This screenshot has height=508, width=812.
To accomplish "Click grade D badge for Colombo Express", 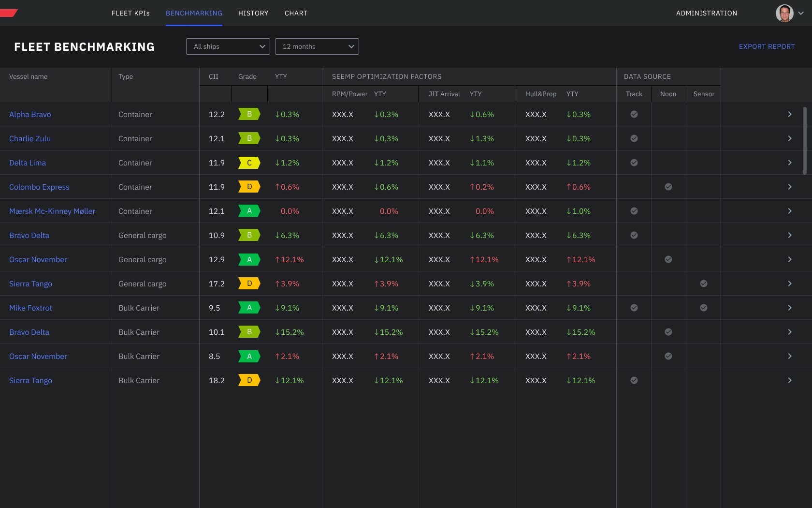I will point(249,187).
